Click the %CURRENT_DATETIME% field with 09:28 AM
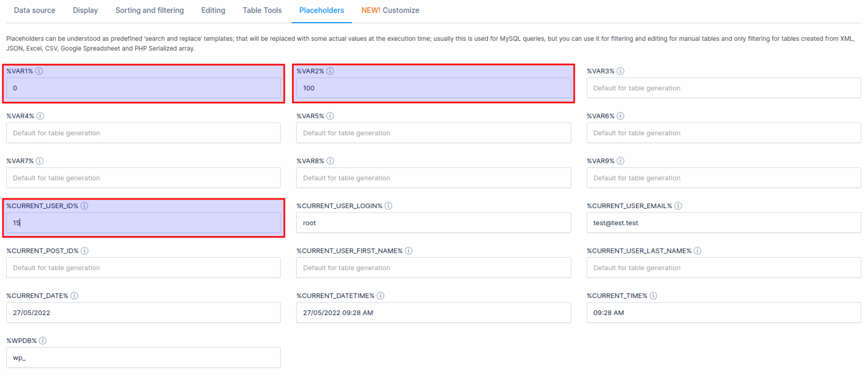 pos(433,313)
